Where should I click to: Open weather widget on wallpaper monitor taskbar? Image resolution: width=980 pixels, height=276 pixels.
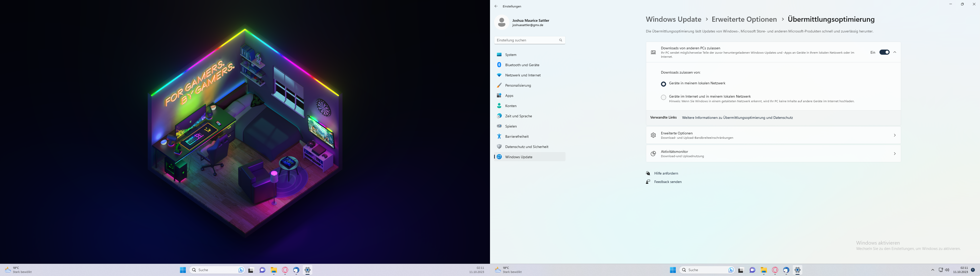(x=18, y=270)
